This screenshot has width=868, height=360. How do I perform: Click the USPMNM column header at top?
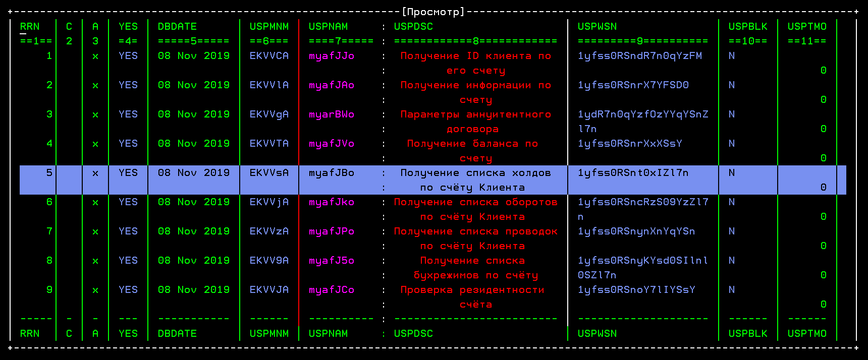[x=269, y=27]
